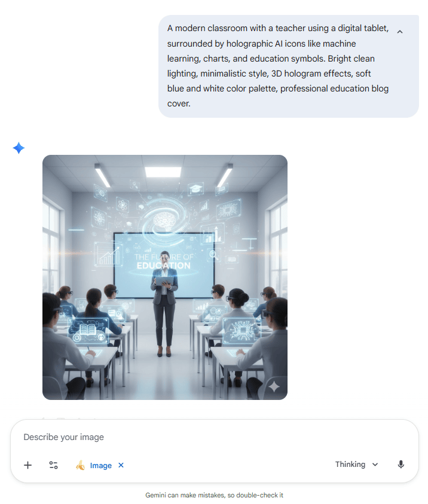Click the open book hologram on student desk
Image resolution: width=428 pixels, height=504 pixels.
pyautogui.click(x=88, y=330)
